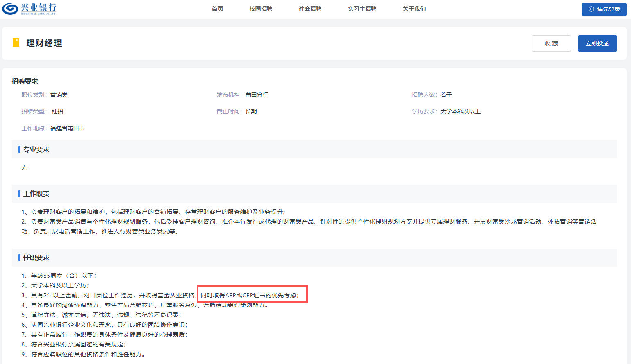Switch to the 社会招聘 section
The height and width of the screenshot is (364, 631).
(310, 9)
